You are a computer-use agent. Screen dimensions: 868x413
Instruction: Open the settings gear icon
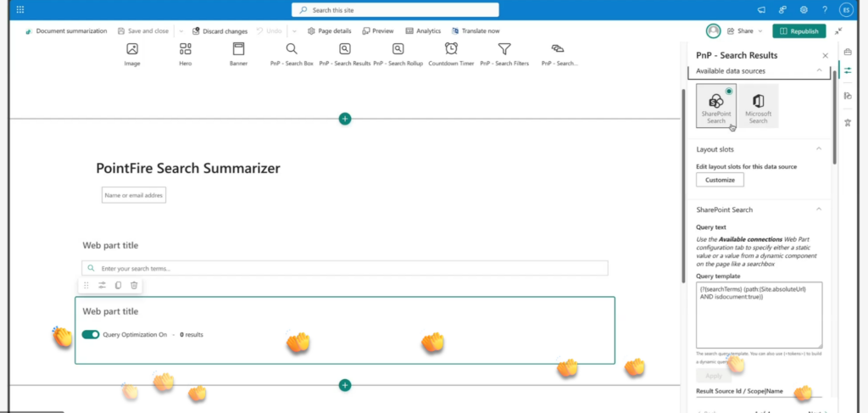(x=804, y=10)
